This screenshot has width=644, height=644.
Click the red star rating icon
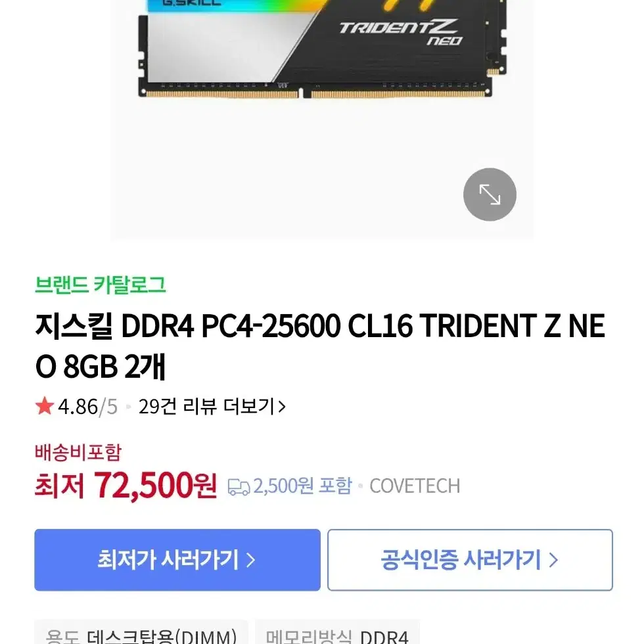pos(45,406)
